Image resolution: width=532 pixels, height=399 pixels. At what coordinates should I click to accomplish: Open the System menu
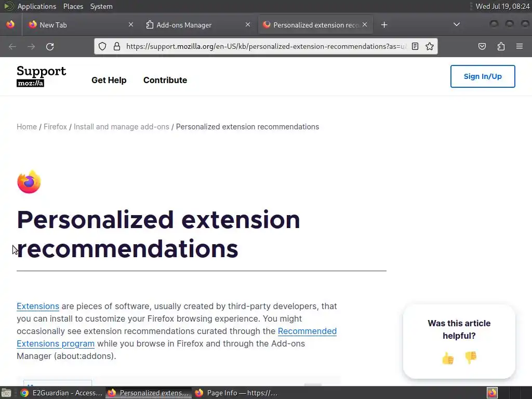point(101,6)
